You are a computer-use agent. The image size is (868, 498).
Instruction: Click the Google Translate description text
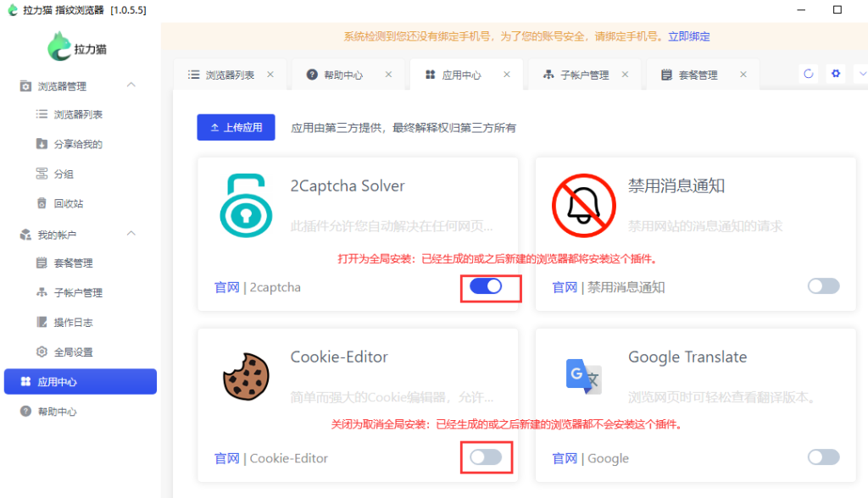coord(721,397)
